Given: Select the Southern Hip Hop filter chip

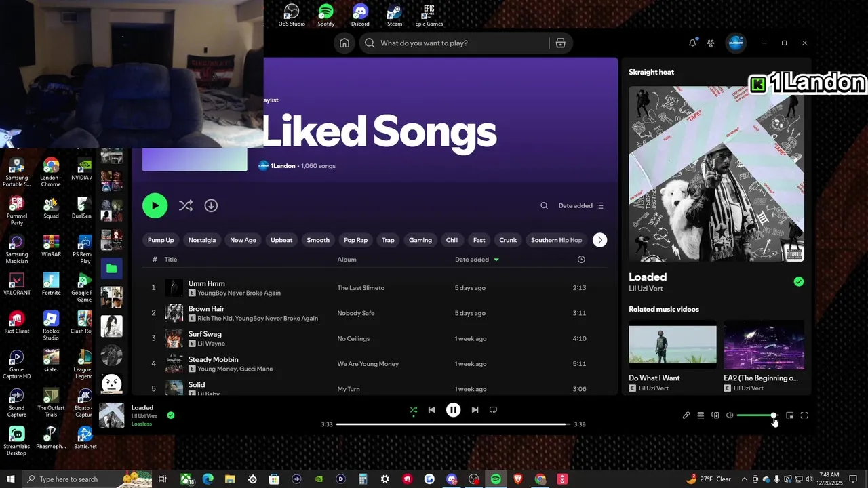Looking at the screenshot, I should click(556, 240).
